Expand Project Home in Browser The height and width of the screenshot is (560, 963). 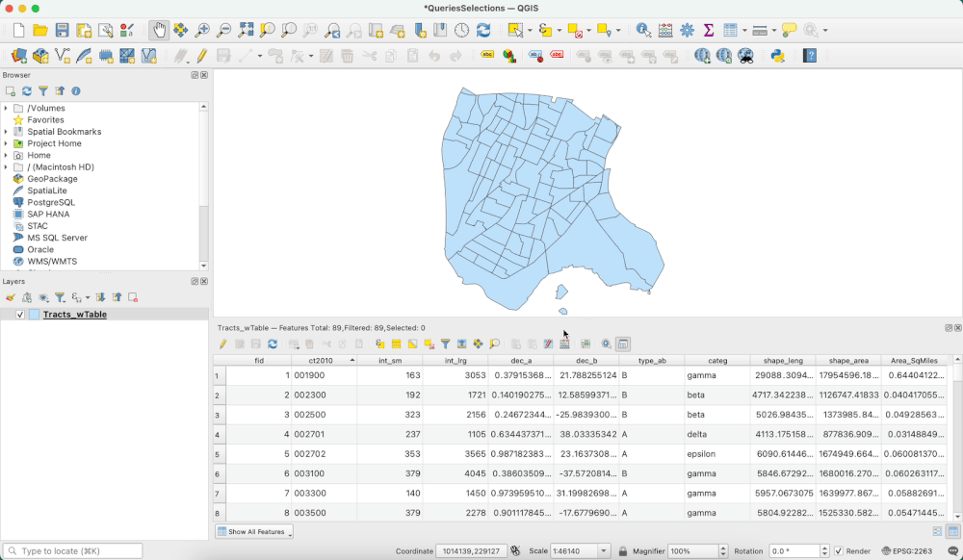point(6,143)
